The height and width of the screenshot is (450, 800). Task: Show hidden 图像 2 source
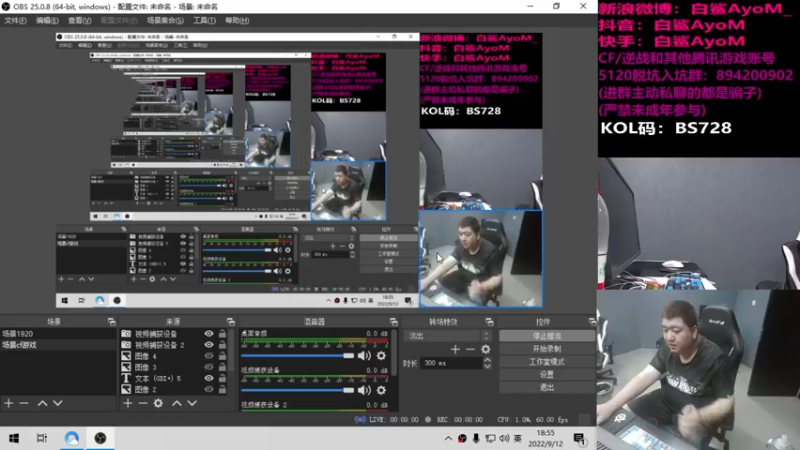click(209, 389)
